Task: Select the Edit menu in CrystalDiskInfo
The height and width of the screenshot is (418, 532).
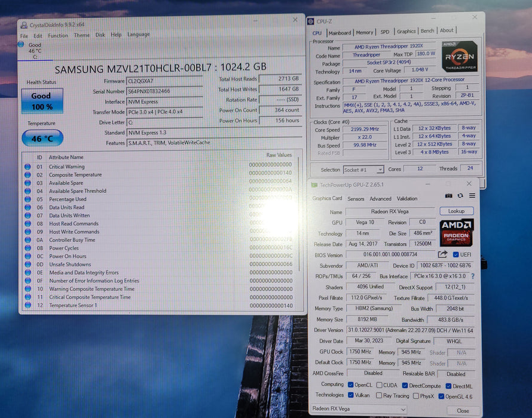Action: tap(38, 36)
